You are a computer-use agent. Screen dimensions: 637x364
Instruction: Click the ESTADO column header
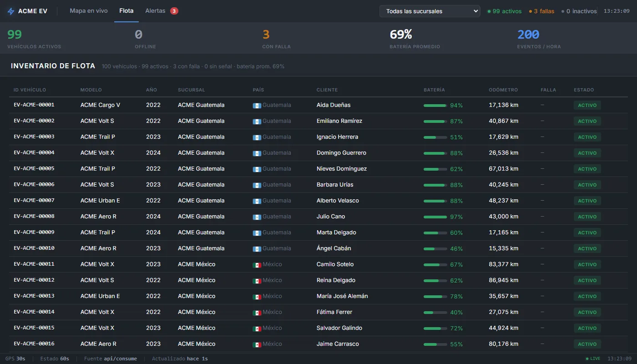pyautogui.click(x=584, y=90)
